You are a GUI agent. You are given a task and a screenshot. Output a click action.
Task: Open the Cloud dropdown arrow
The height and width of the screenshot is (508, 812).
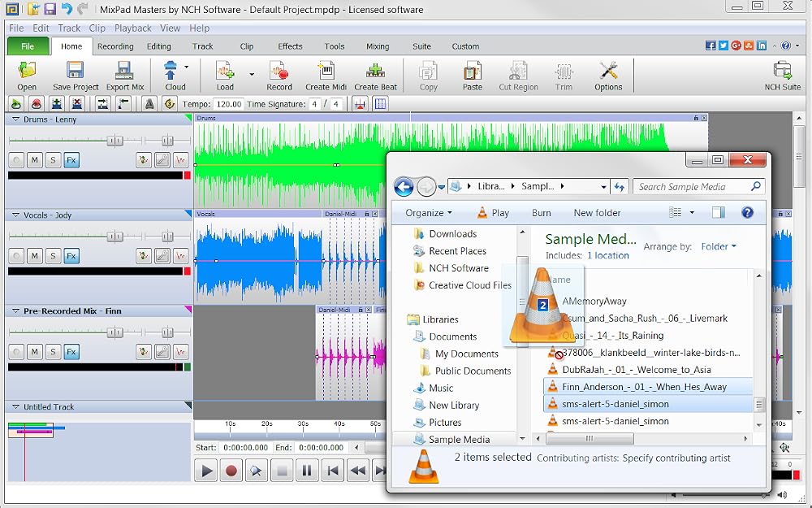(187, 67)
